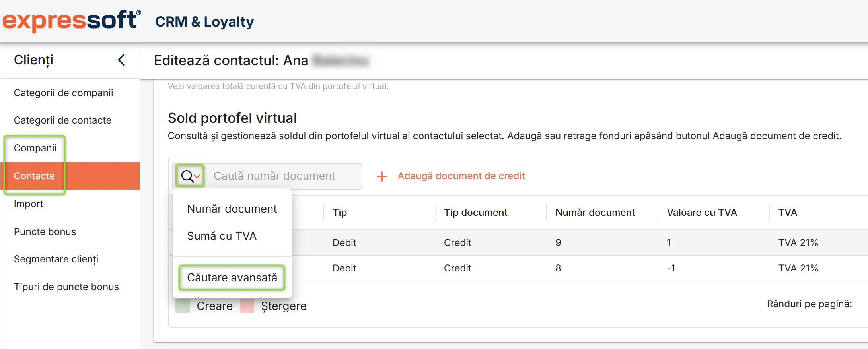Click Adaugă document de credit

(x=461, y=176)
